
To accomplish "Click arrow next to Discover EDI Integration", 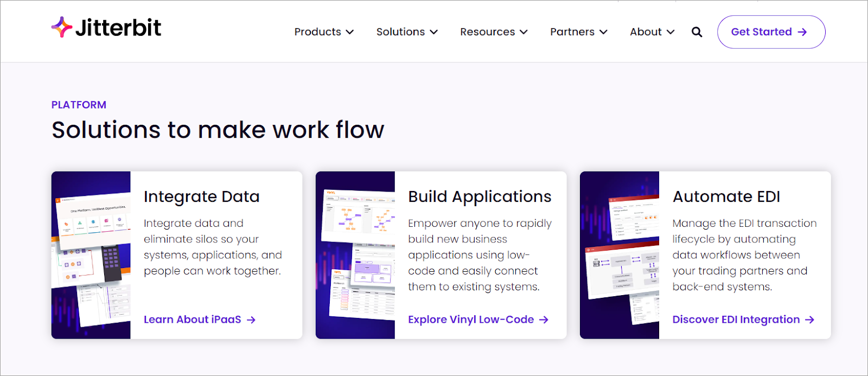I will 809,320.
